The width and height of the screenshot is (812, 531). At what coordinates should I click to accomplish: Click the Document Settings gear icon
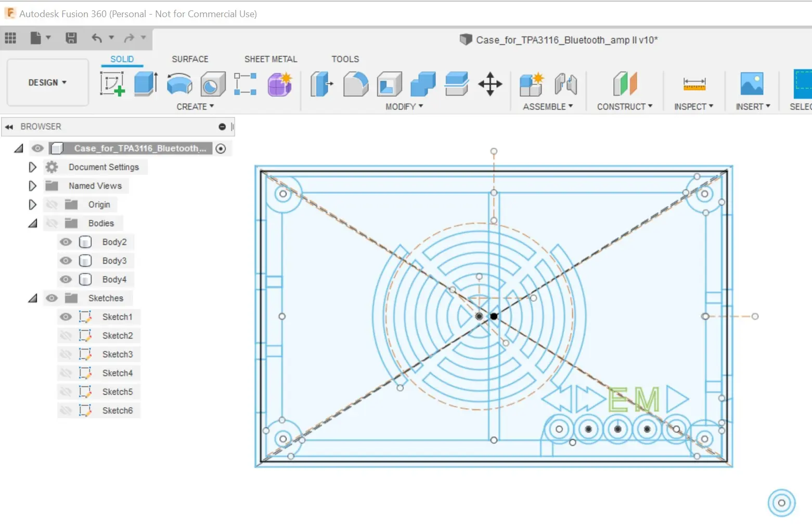tap(51, 167)
